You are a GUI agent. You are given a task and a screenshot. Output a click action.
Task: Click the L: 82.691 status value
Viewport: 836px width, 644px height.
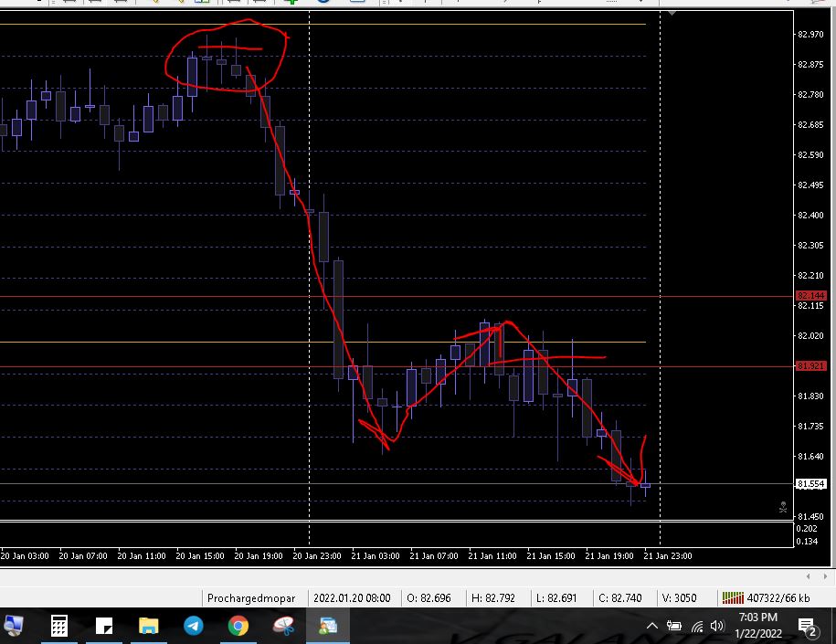(x=556, y=598)
